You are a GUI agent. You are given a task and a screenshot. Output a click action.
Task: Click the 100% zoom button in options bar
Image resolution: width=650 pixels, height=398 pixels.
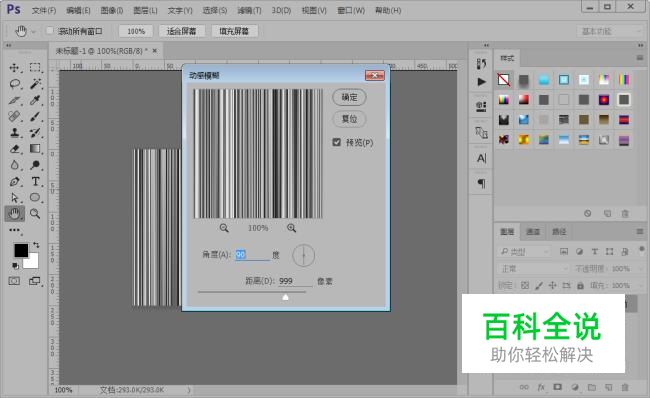click(136, 31)
